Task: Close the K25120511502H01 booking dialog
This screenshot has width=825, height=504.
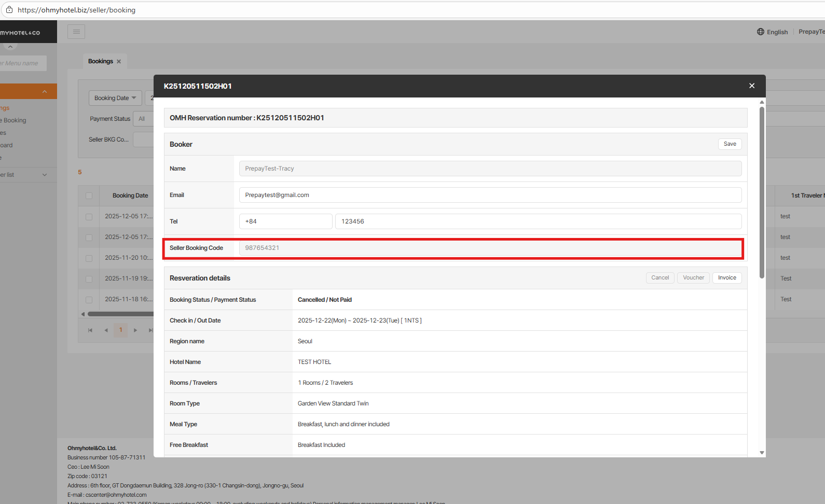Action: pyautogui.click(x=752, y=86)
